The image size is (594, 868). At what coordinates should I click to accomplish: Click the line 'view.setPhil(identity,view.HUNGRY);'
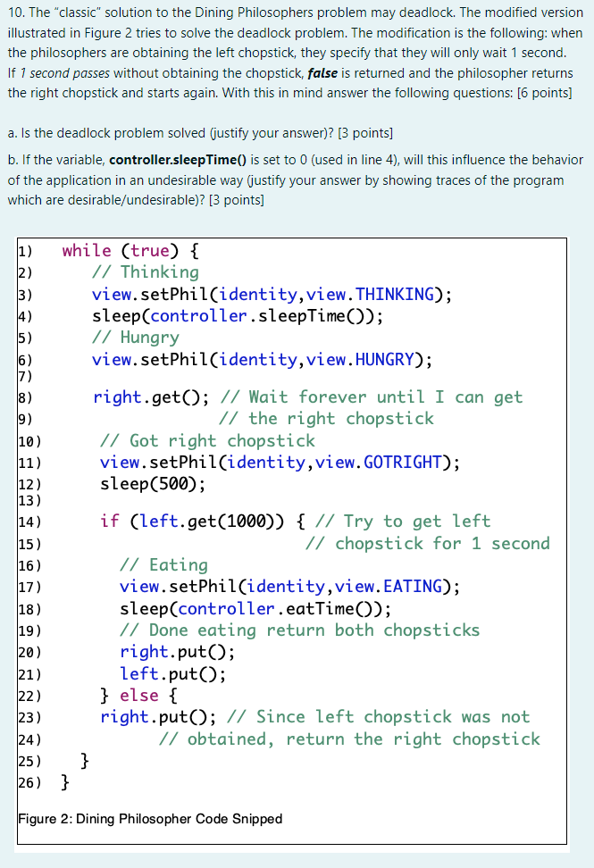click(x=263, y=359)
